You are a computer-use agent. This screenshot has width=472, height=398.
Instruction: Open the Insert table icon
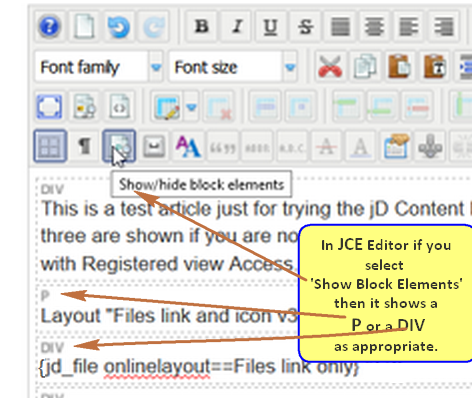point(167,107)
